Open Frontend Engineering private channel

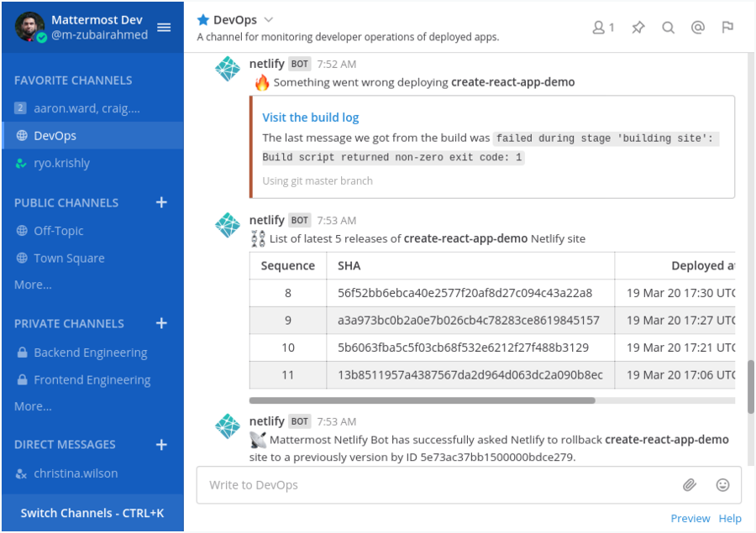coord(92,380)
